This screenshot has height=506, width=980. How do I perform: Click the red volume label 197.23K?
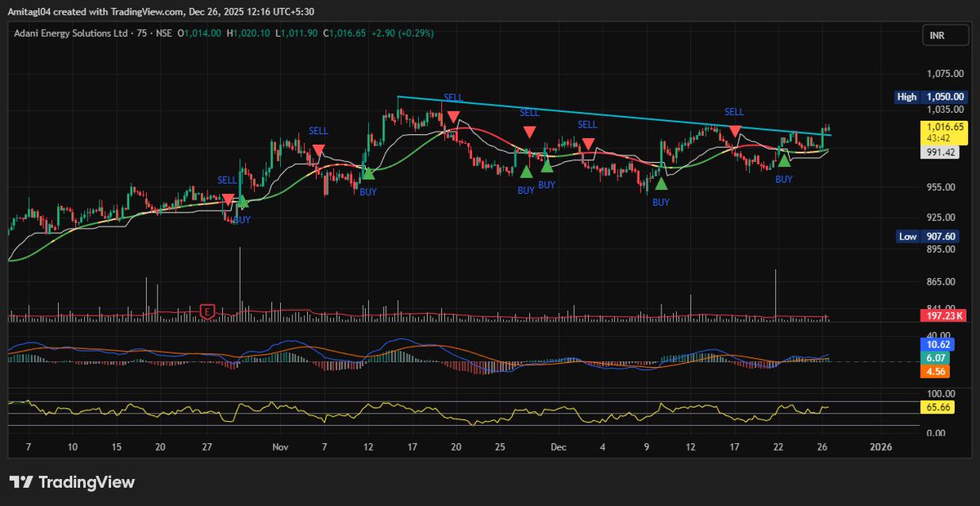(943, 316)
